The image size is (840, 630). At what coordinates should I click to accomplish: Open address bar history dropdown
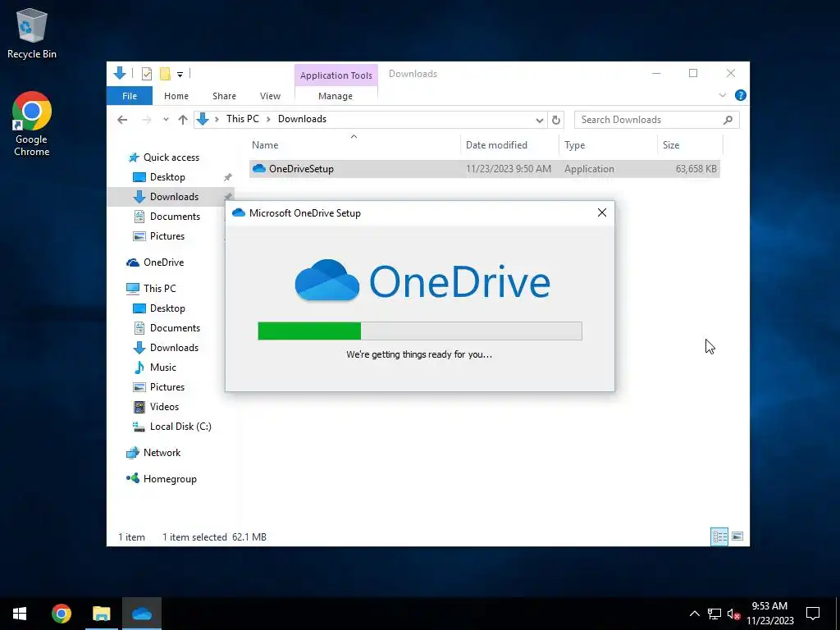point(539,120)
